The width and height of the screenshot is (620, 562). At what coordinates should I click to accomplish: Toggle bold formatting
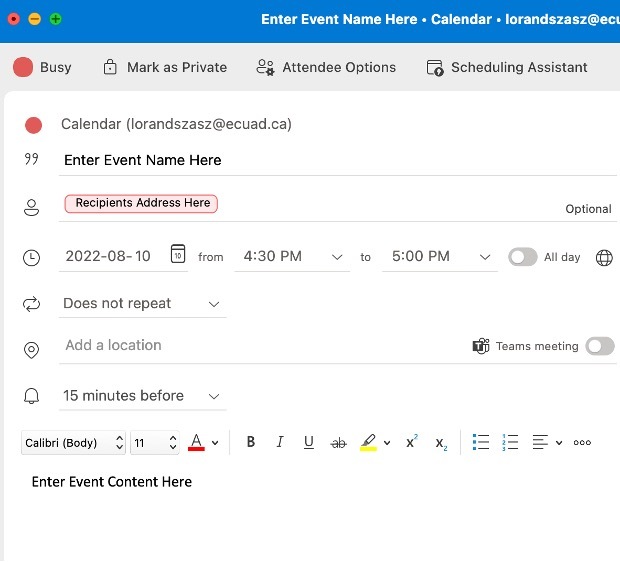(x=251, y=442)
